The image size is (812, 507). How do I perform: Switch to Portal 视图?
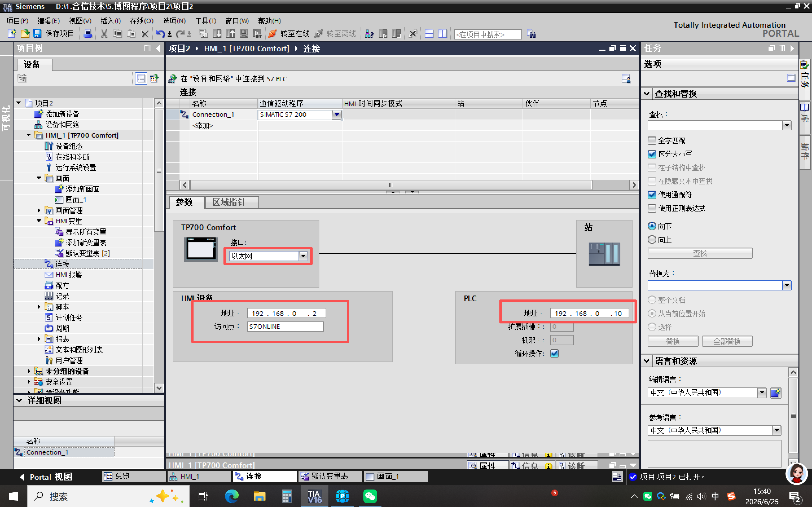[46, 477]
